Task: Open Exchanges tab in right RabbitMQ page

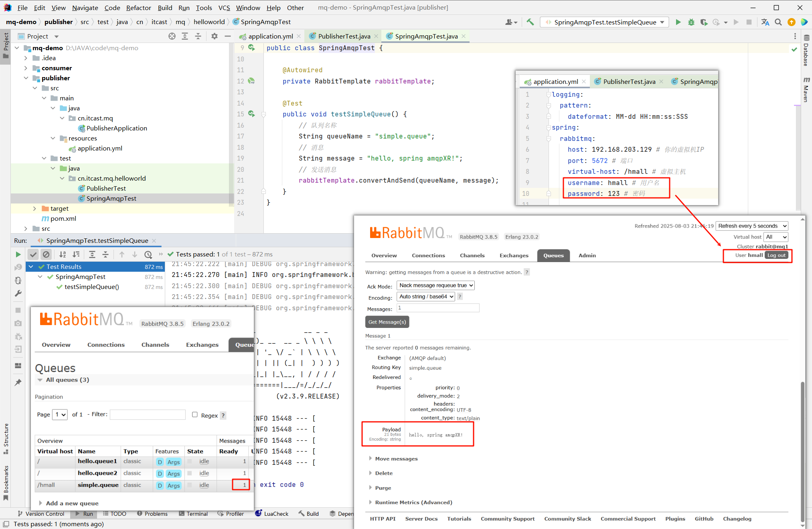Action: pyautogui.click(x=514, y=255)
